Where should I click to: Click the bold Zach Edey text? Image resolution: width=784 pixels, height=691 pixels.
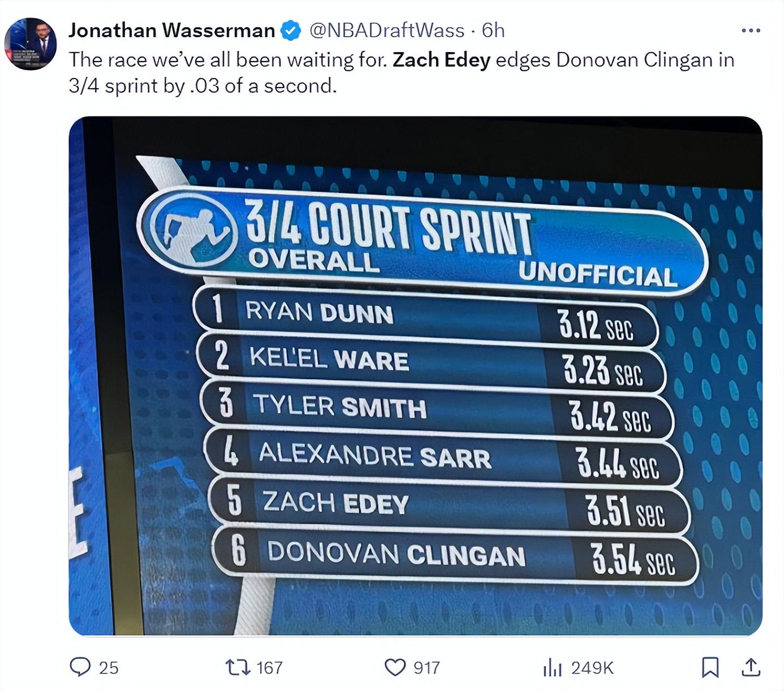[x=441, y=60]
